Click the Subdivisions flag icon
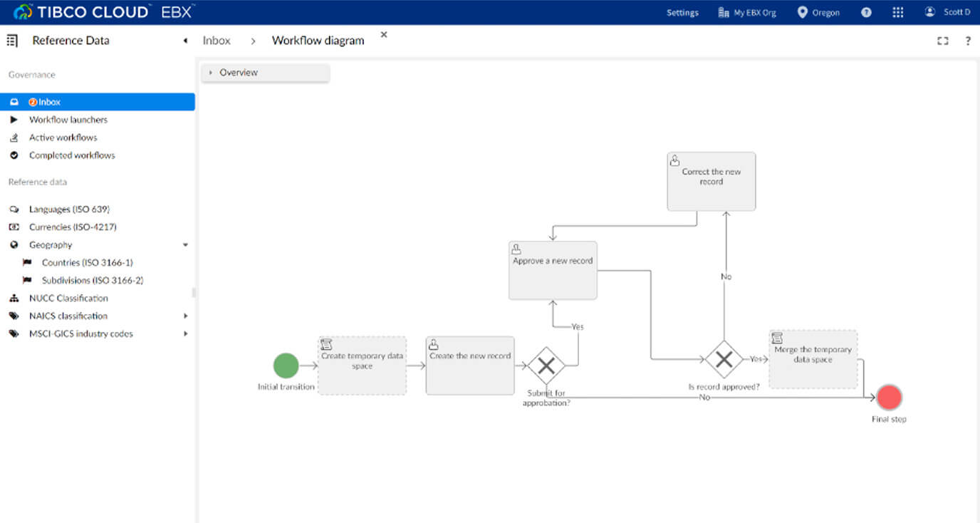This screenshot has height=523, width=980. click(x=27, y=281)
